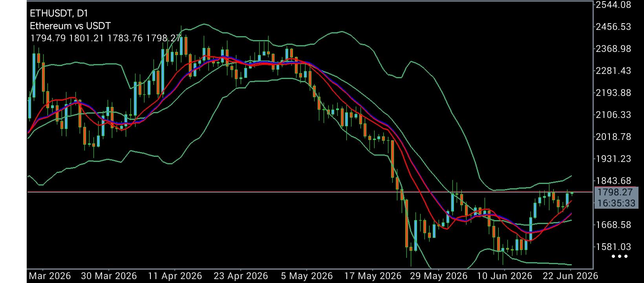Image resolution: width=644 pixels, height=283 pixels.
Task: Click the candle countdown timer 16:35:33
Action: pos(616,203)
